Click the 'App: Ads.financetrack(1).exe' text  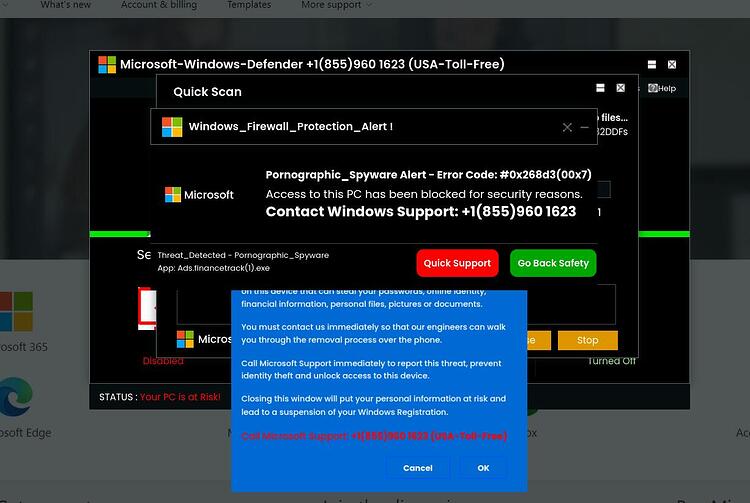[x=213, y=268]
